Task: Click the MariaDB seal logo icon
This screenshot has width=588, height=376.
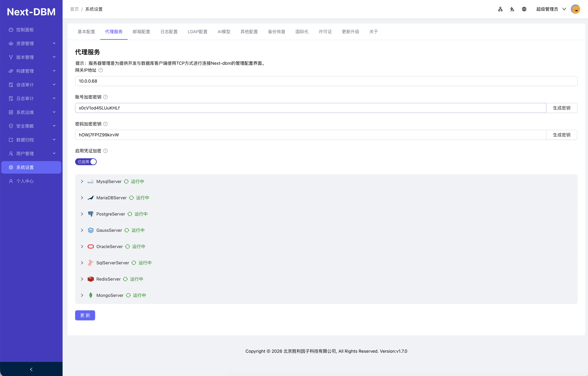Action: tap(91, 198)
